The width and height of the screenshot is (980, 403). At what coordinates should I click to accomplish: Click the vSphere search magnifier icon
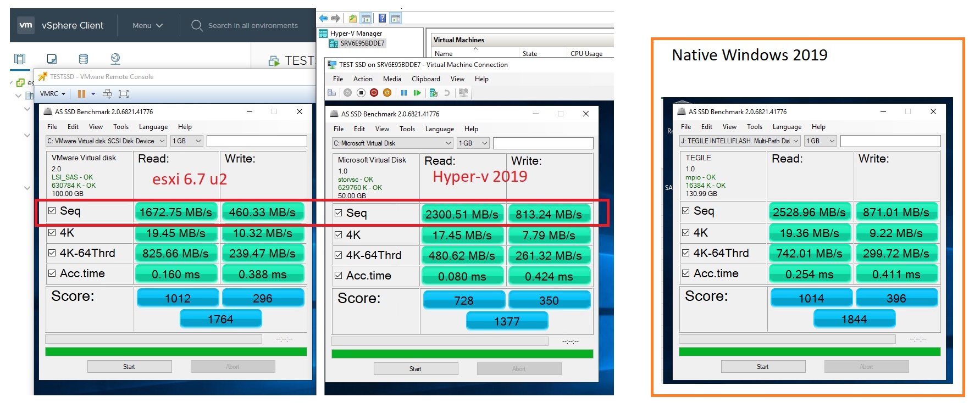(197, 25)
